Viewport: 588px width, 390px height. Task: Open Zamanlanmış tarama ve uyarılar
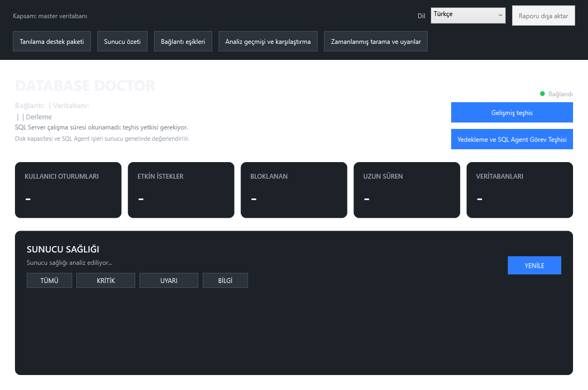[376, 41]
